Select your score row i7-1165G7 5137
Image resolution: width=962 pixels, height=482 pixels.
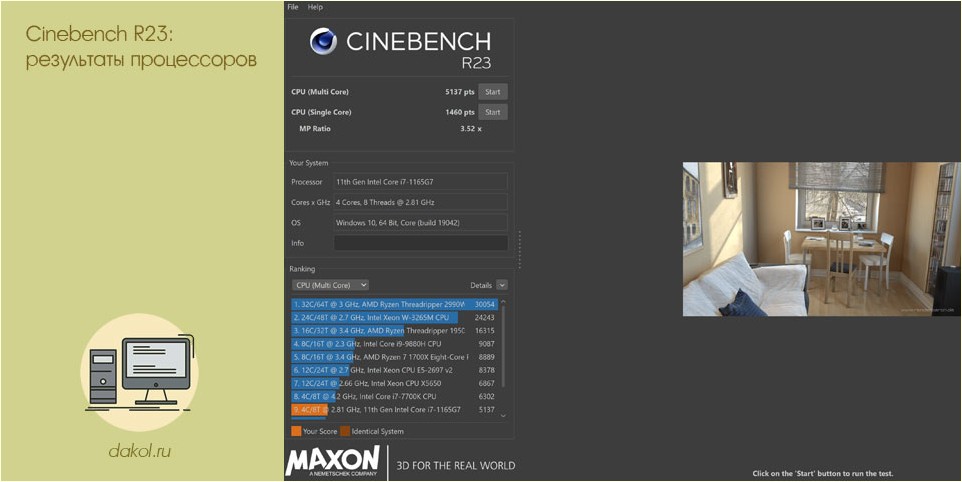(394, 410)
